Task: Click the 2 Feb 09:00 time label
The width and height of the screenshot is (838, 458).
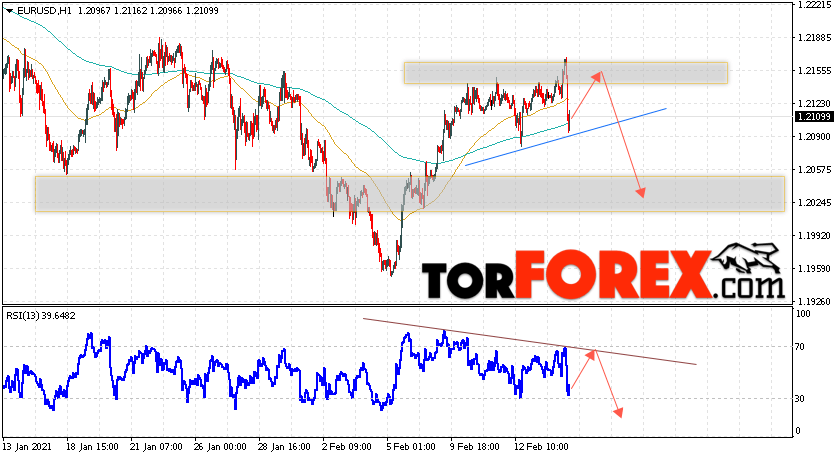Action: pyautogui.click(x=346, y=447)
